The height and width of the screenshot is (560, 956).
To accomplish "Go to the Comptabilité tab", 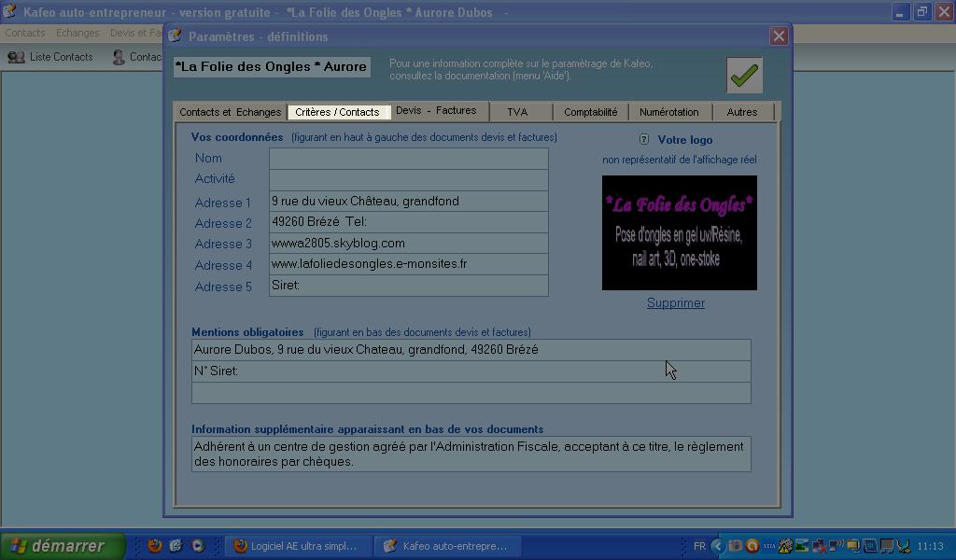I will (590, 112).
